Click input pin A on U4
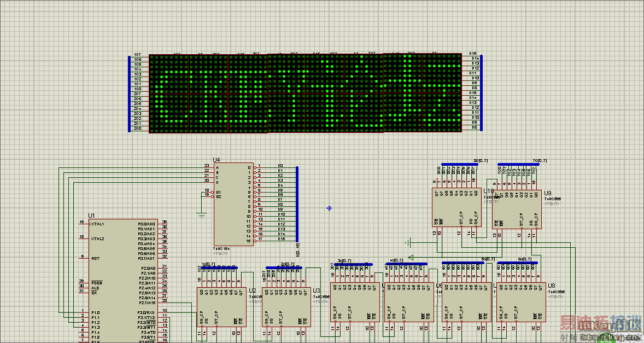The image size is (644, 343). pyautogui.click(x=217, y=167)
